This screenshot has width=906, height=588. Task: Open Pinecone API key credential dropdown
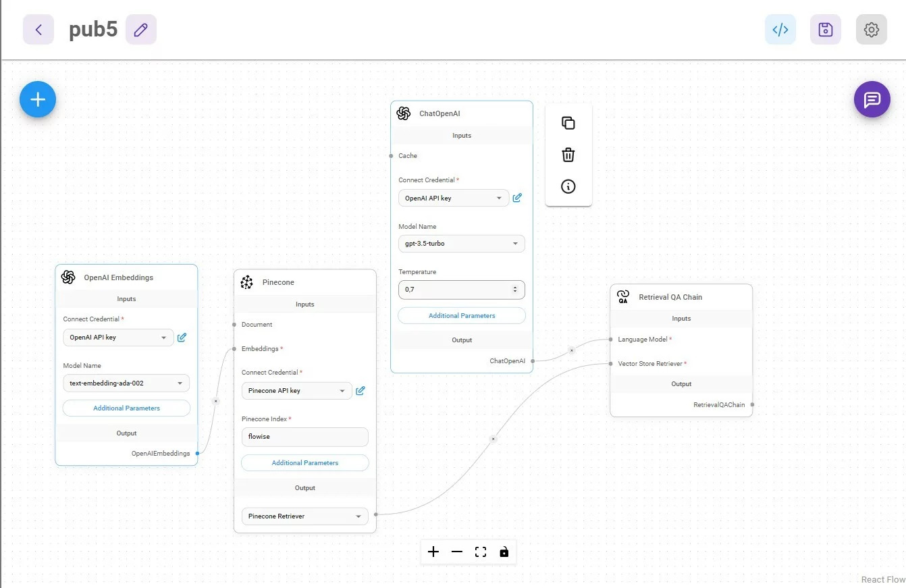click(x=297, y=391)
